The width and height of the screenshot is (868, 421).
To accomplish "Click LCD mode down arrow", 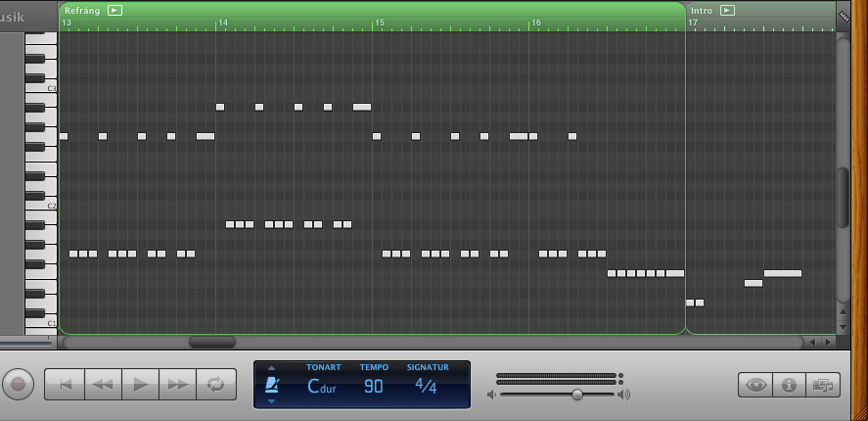I will 271,401.
